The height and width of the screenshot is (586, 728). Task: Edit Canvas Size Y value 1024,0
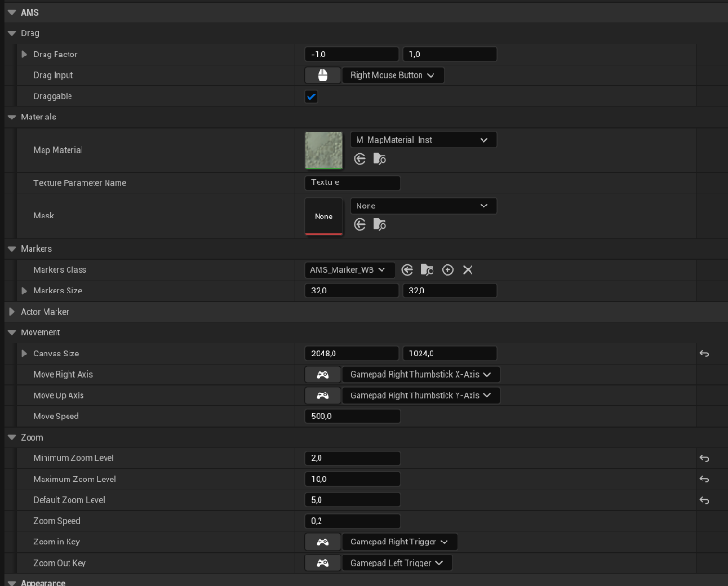(449, 354)
